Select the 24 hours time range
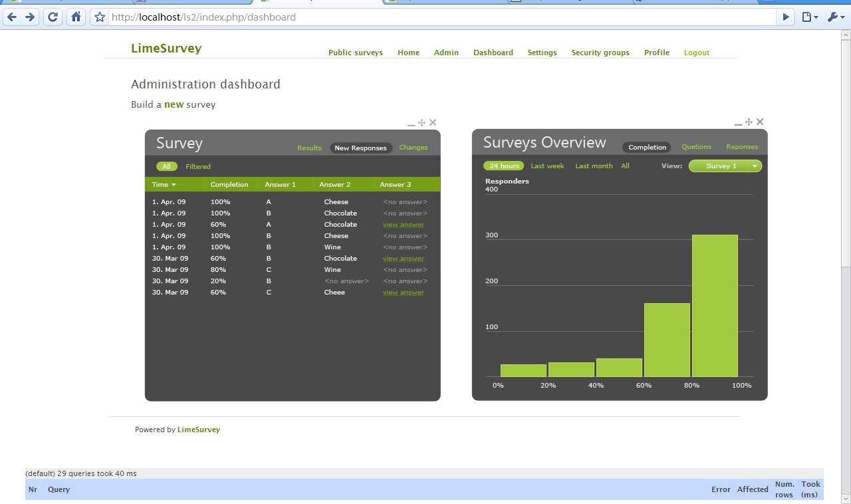This screenshot has height=504, width=851. click(x=503, y=166)
